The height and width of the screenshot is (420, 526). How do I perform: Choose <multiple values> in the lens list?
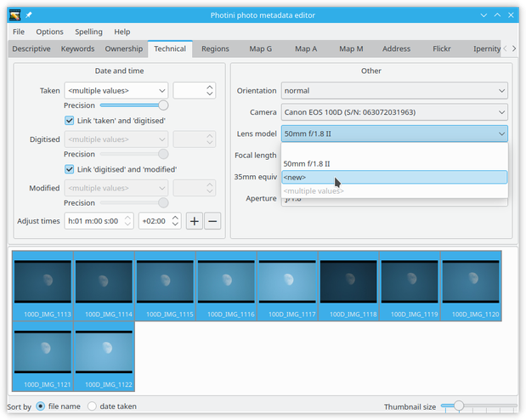(394, 191)
